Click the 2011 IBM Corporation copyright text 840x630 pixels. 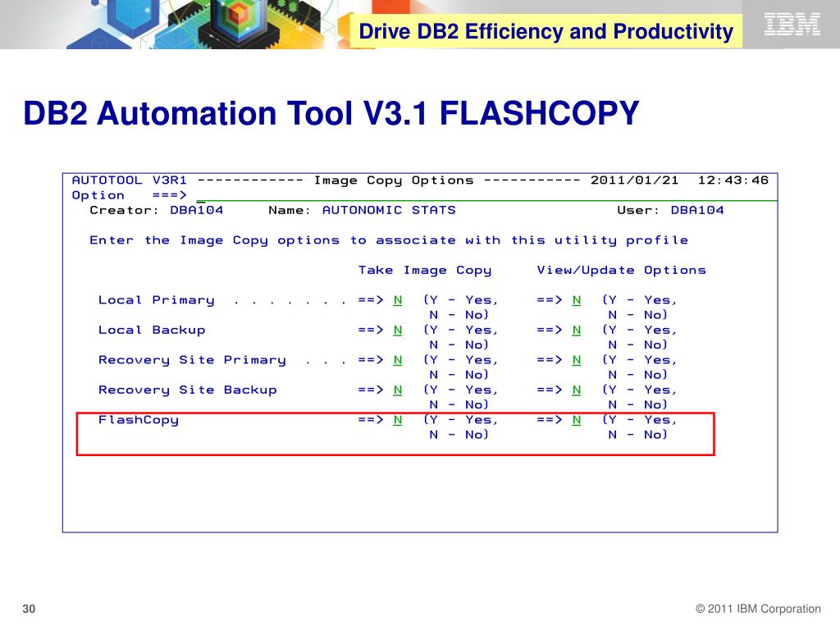pos(758,609)
